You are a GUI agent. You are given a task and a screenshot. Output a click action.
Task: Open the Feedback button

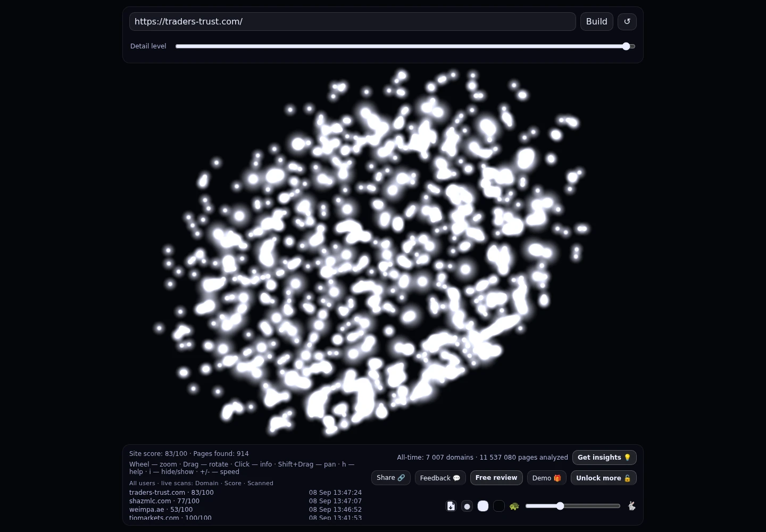click(x=440, y=478)
